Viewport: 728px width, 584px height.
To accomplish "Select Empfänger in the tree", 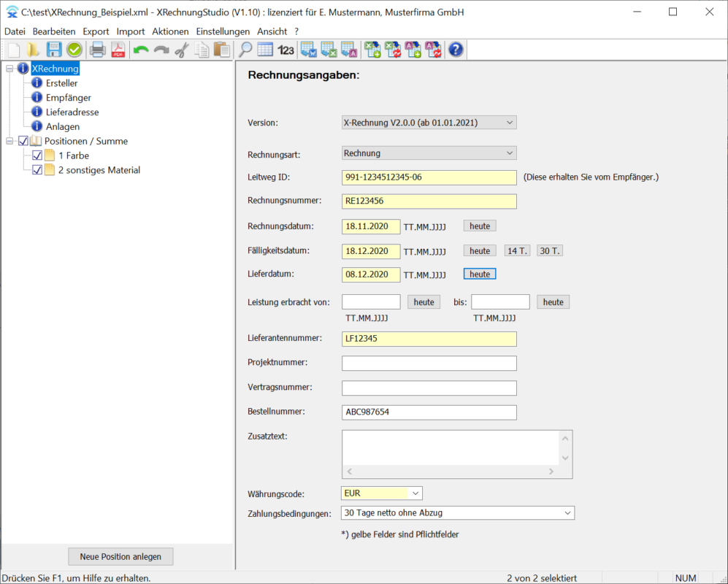I will tap(68, 98).
